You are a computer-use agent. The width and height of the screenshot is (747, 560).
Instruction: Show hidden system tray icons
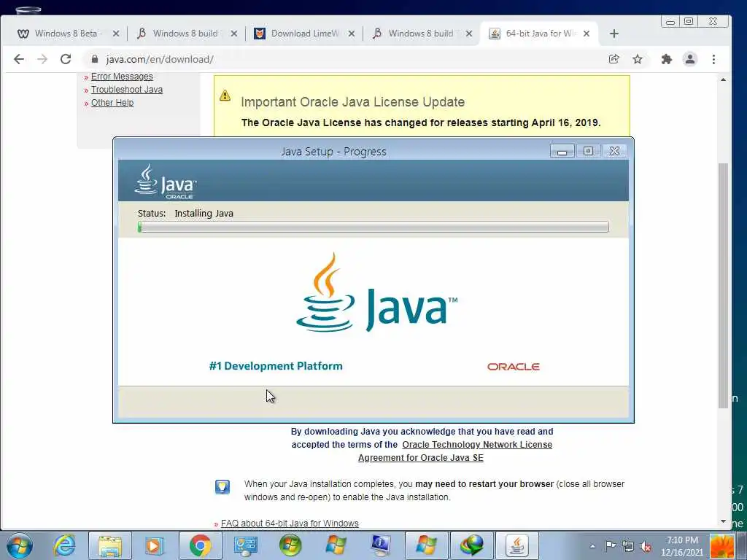[x=592, y=546]
